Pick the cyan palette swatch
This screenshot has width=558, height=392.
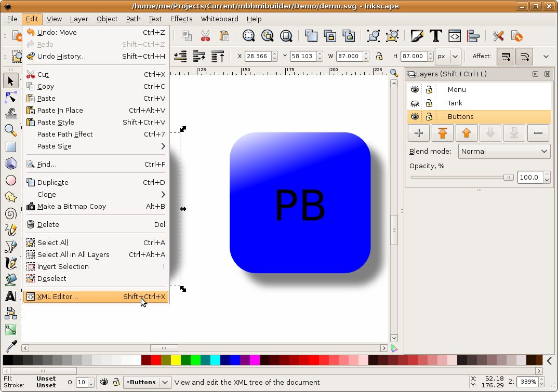coord(215,360)
